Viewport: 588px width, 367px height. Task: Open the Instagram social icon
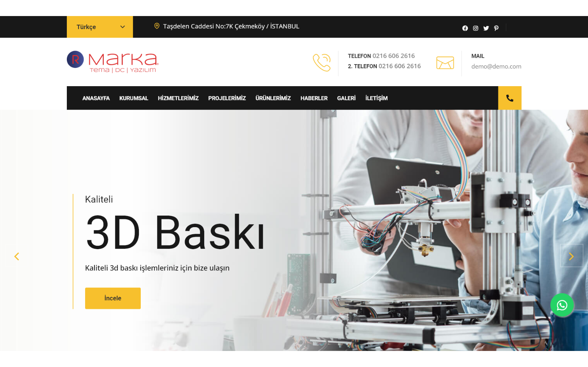pos(476,28)
